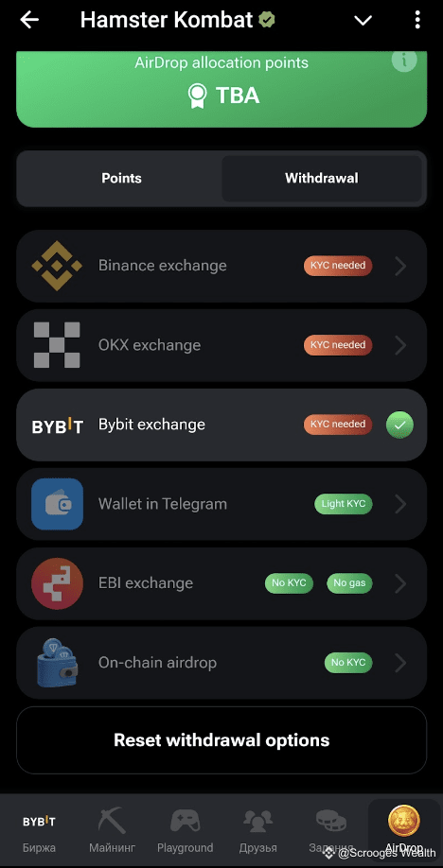Open the Друзья friends tab

coord(257,829)
